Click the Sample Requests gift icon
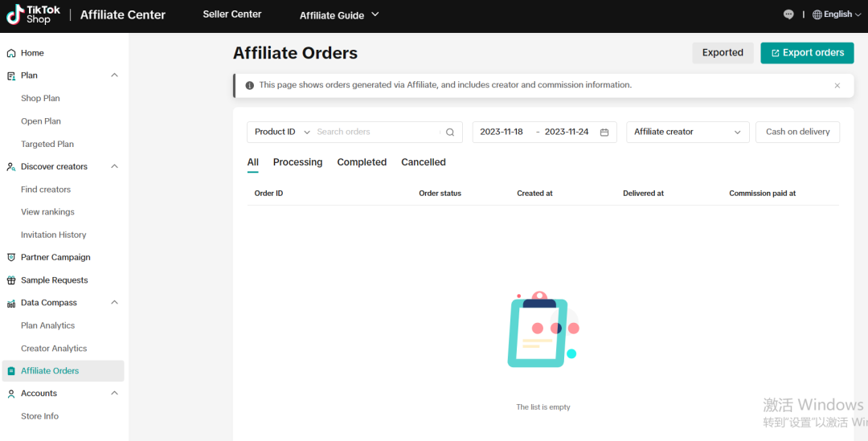 tap(11, 280)
